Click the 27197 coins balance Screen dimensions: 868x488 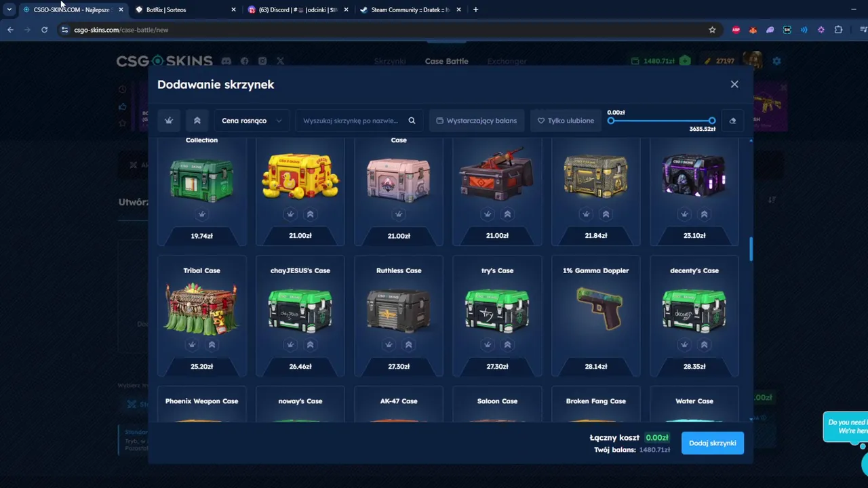[x=719, y=61]
